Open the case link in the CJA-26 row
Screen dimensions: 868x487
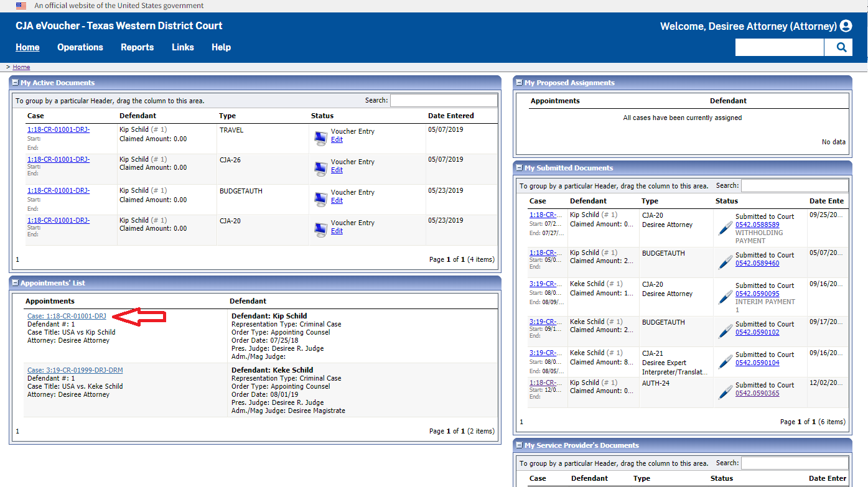click(58, 159)
